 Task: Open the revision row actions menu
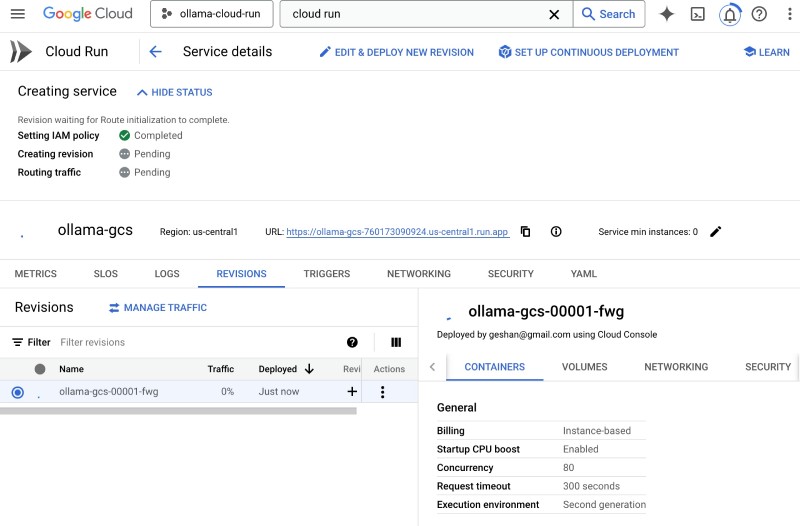click(382, 392)
